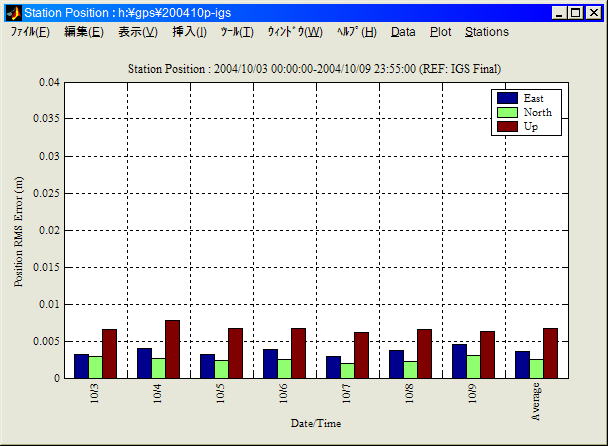Screen dimensions: 608x446
Task: Open the 編集(E) menu
Action: [x=83, y=32]
